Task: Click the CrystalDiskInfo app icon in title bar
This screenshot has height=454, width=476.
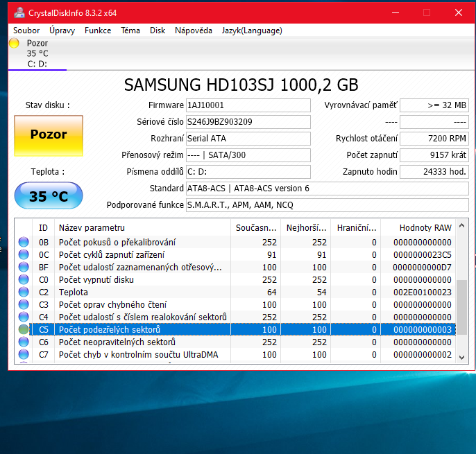Action: [18, 12]
